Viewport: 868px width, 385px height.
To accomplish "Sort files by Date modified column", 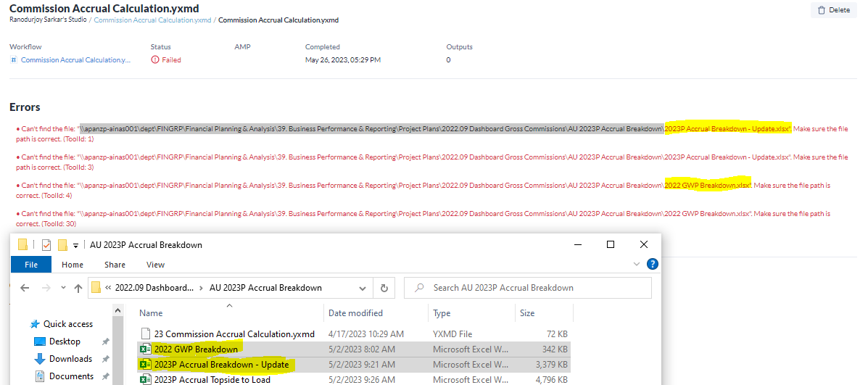I will click(x=355, y=313).
